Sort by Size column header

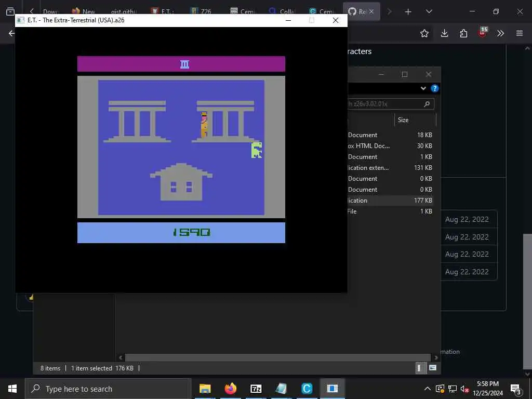[403, 120]
